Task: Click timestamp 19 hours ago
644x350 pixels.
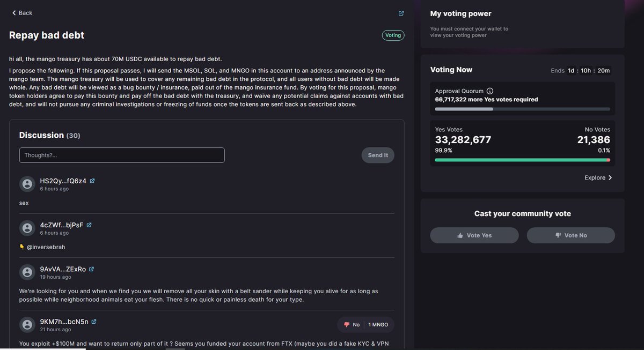Action: pyautogui.click(x=55, y=277)
